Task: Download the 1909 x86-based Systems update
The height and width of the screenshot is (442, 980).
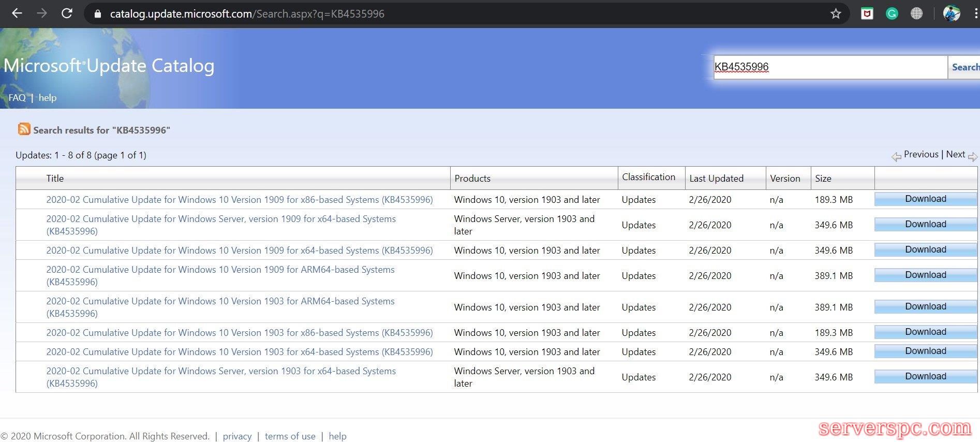Action: pyautogui.click(x=925, y=199)
